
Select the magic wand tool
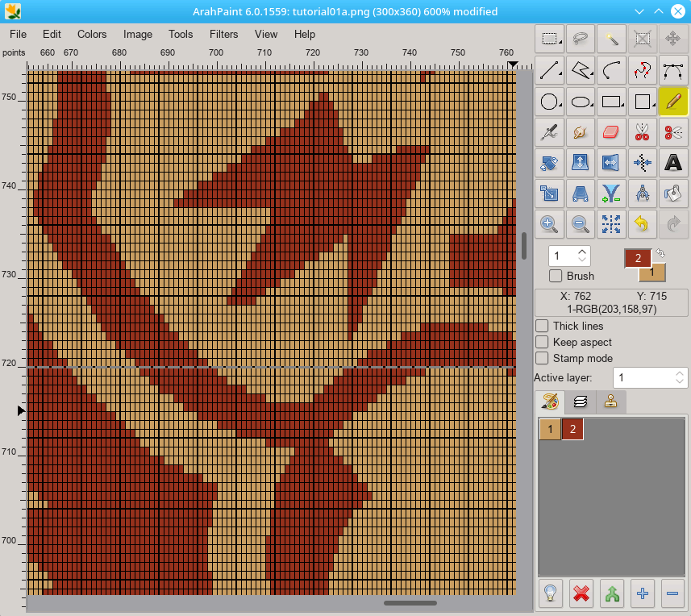click(x=611, y=39)
